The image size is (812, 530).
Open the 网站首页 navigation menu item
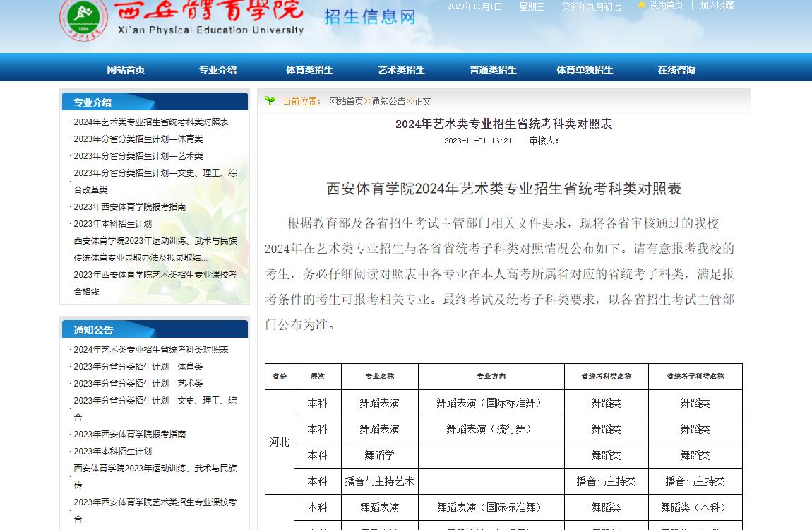point(126,70)
